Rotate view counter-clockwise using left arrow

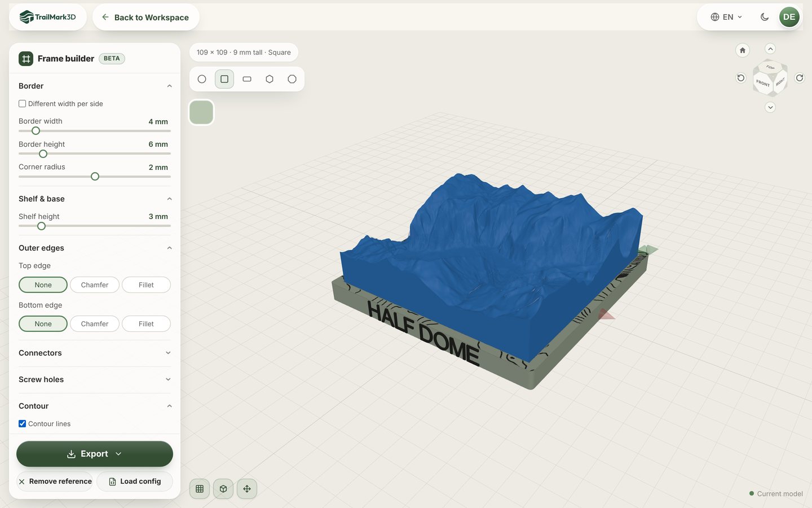point(741,78)
